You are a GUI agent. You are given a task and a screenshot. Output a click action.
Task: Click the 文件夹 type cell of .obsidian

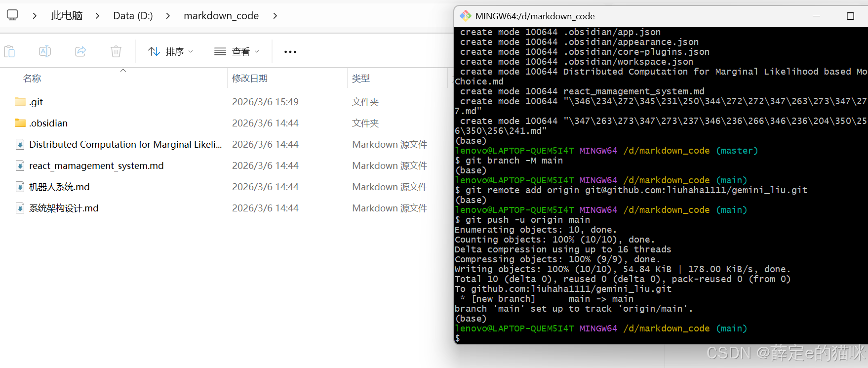click(x=365, y=123)
